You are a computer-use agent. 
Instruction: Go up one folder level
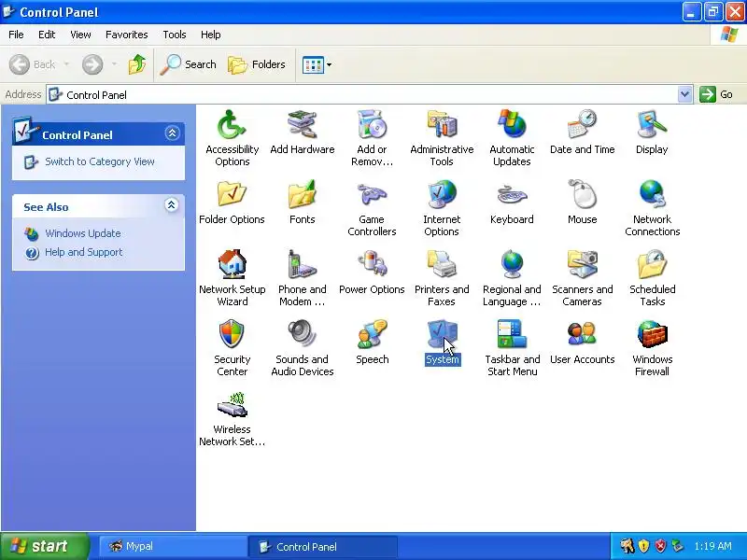tap(137, 64)
